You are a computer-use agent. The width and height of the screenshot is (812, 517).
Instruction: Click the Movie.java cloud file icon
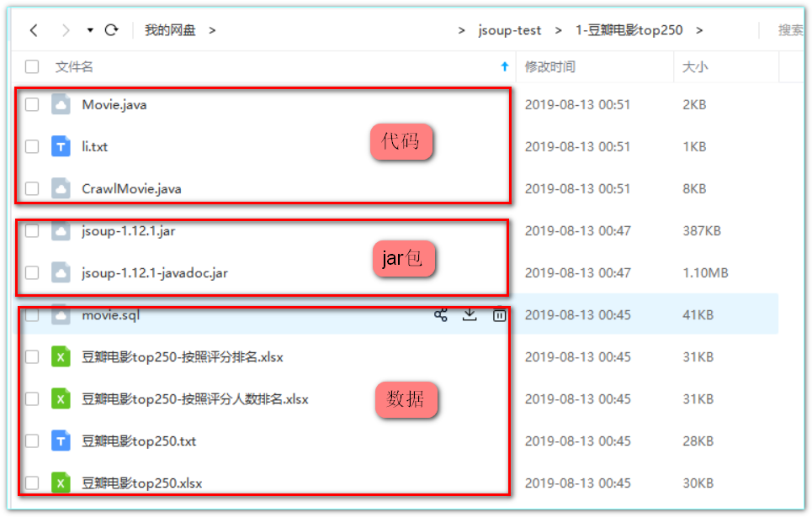pos(61,104)
